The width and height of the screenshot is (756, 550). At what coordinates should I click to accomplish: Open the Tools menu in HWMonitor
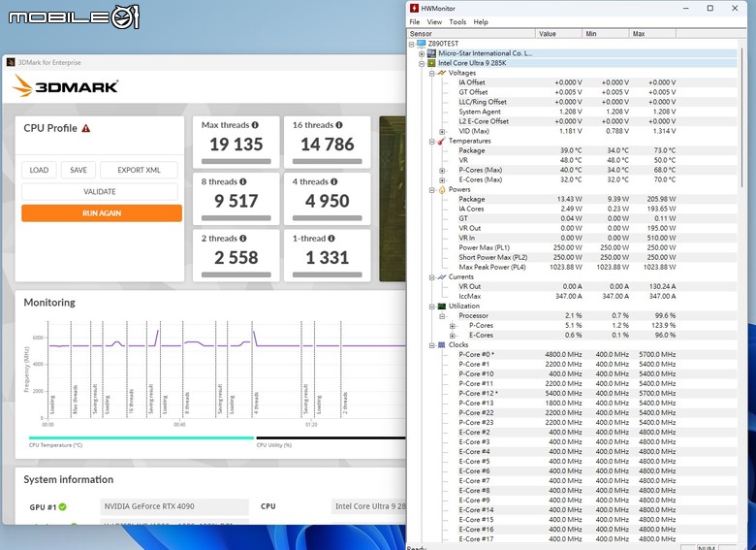[x=457, y=21]
